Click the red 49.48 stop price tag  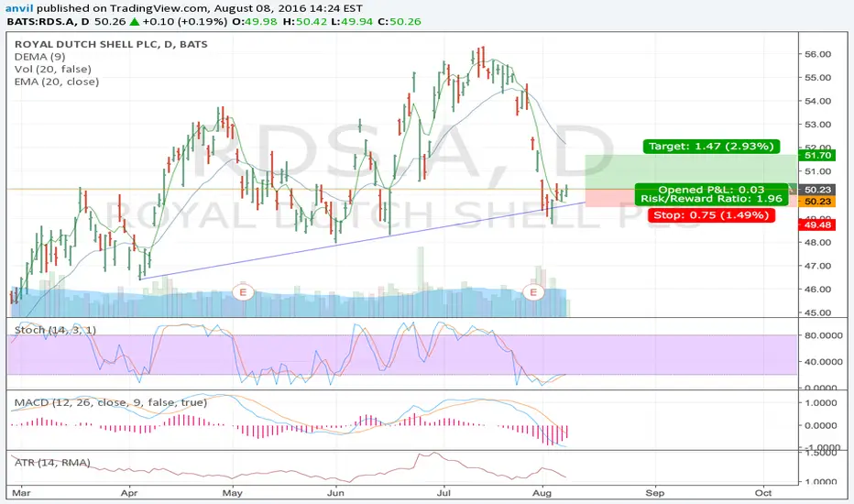(817, 225)
